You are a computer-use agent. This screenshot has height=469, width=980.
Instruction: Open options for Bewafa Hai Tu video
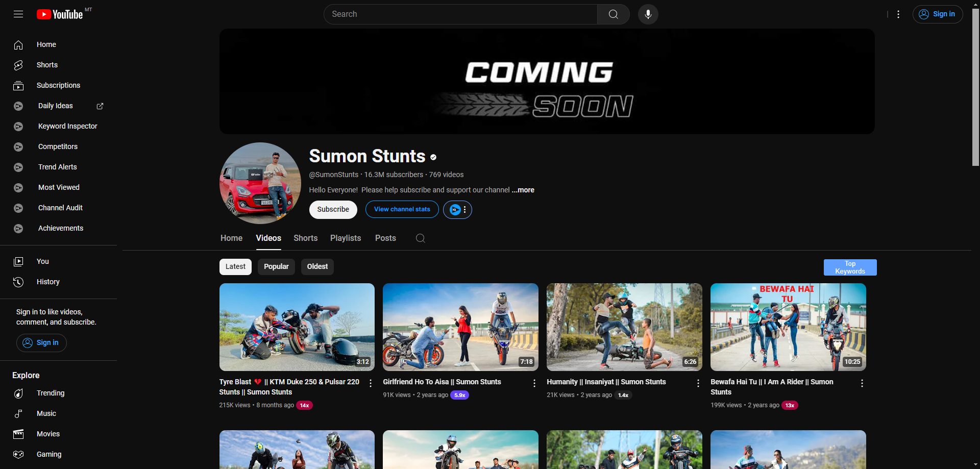862,383
